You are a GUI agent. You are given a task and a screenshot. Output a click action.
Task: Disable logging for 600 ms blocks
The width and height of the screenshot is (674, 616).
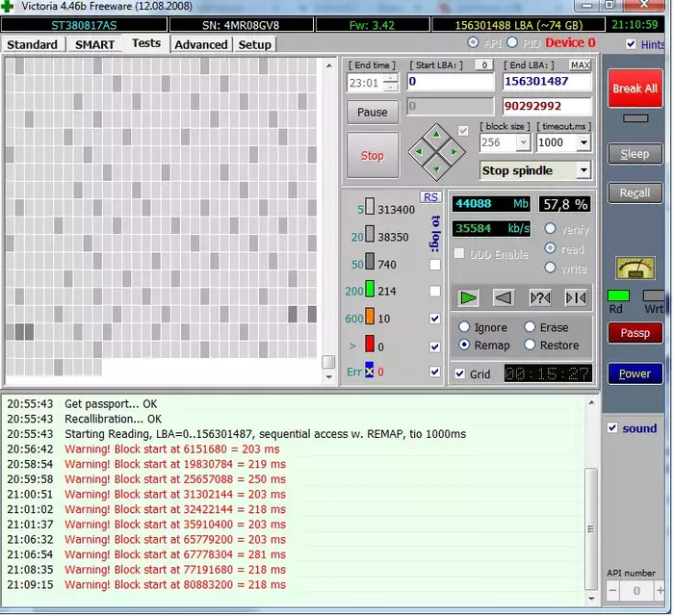coord(435,319)
